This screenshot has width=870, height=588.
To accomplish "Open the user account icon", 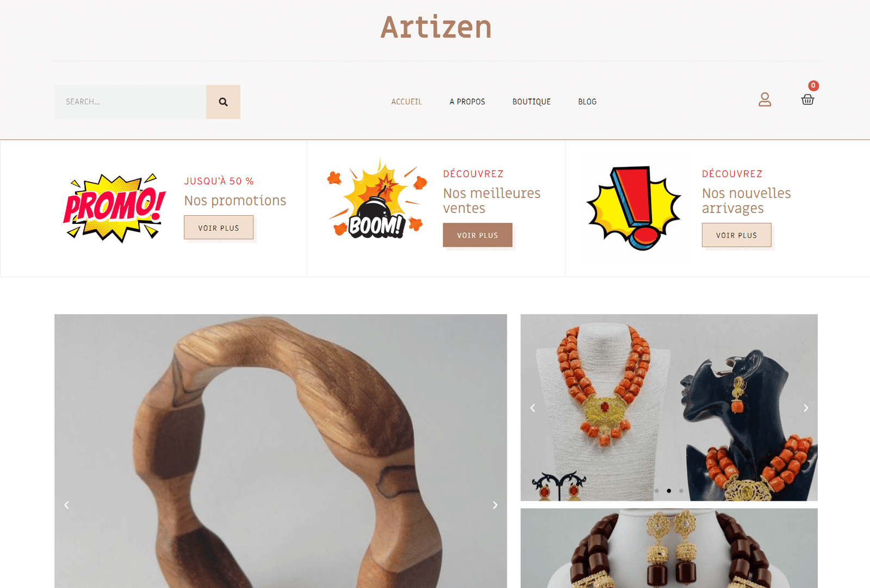I will pyautogui.click(x=765, y=99).
